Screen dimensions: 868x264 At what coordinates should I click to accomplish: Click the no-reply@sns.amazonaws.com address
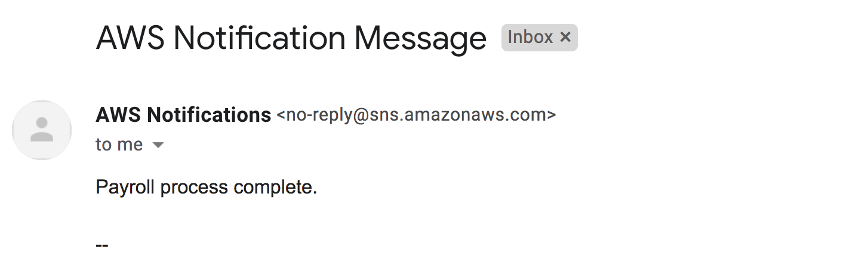pyautogui.click(x=417, y=115)
